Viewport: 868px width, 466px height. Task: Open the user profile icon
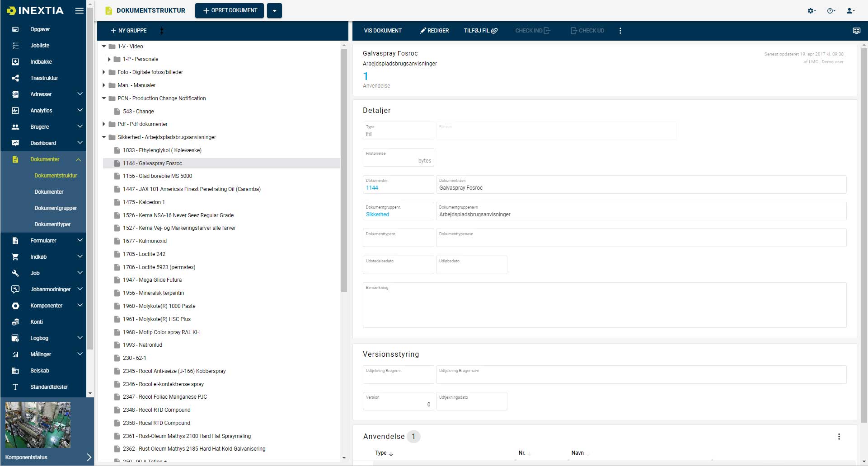pyautogui.click(x=850, y=10)
